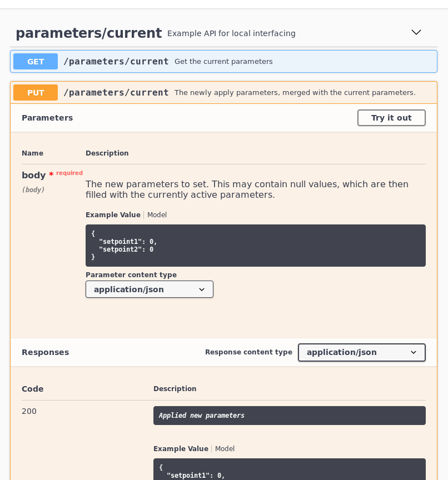Click the orange PUT method badge
This screenshot has width=448, height=480.
[x=36, y=92]
